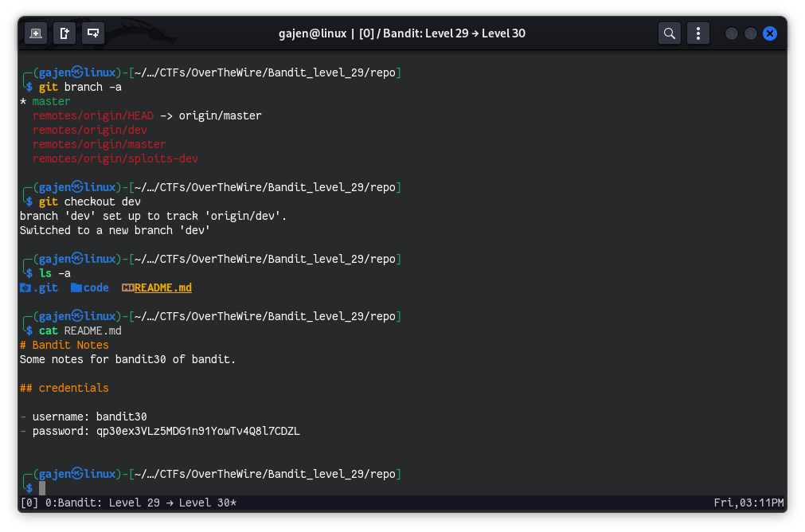The height and width of the screenshot is (532, 805).
Task: Click the markdown icon beside README.md
Action: (127, 288)
